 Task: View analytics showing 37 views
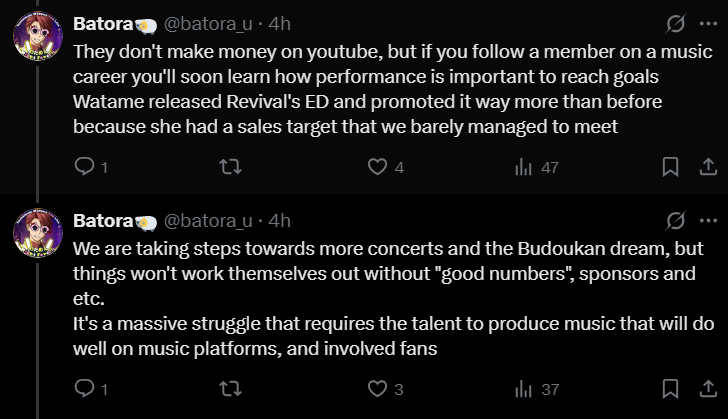[x=523, y=388]
